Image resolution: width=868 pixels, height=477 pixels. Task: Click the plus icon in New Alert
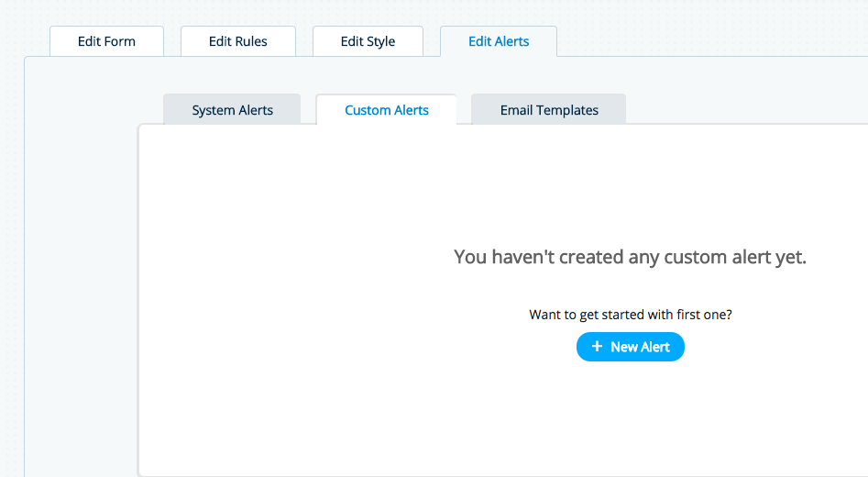(x=597, y=347)
